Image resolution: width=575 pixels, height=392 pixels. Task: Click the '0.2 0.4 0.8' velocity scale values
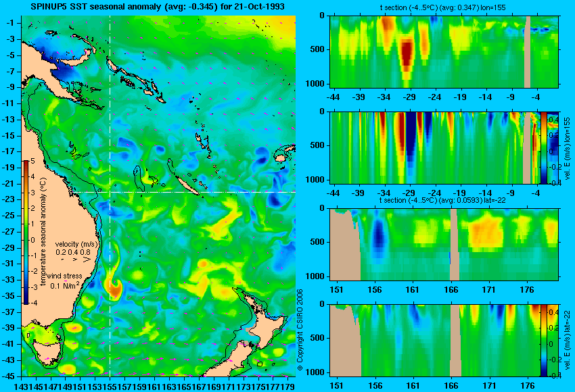point(73,252)
